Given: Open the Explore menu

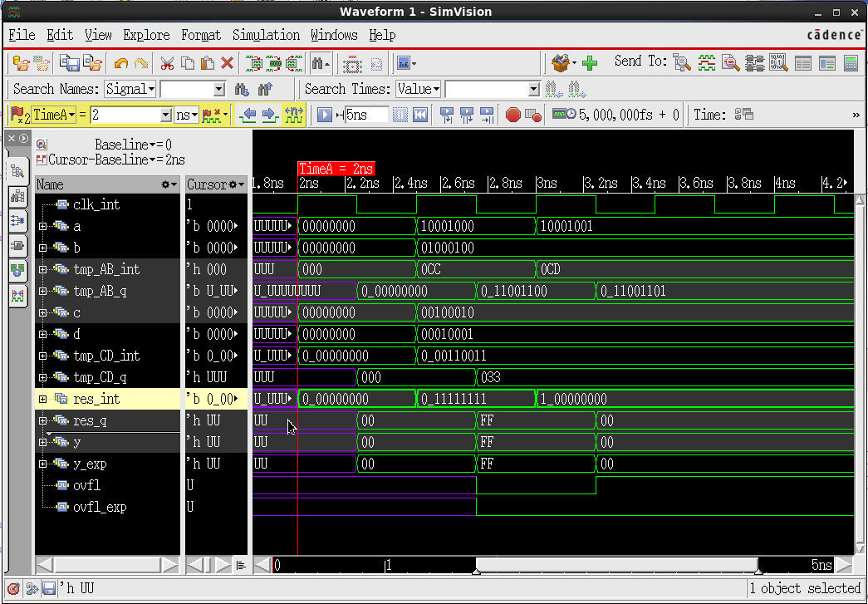Looking at the screenshot, I should [146, 35].
